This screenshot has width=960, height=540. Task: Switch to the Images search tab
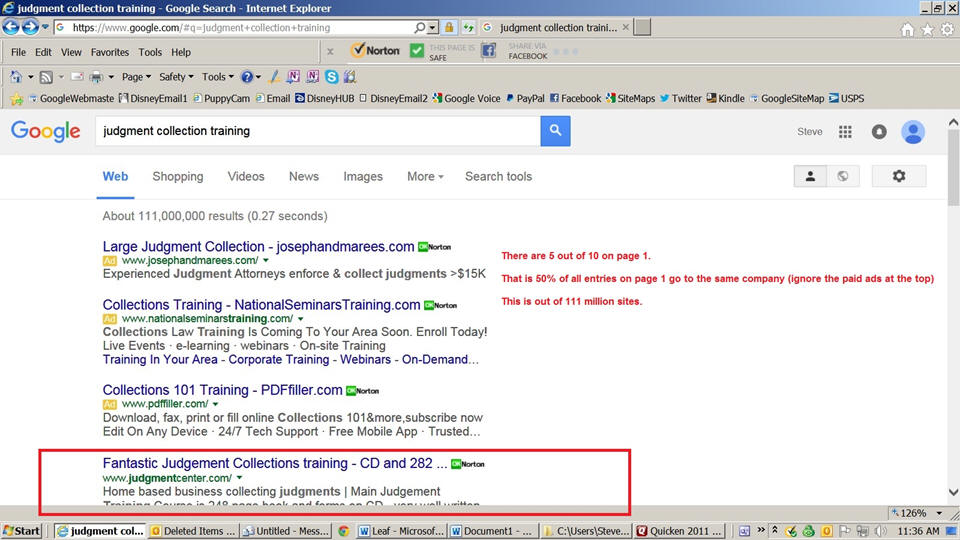(x=363, y=176)
